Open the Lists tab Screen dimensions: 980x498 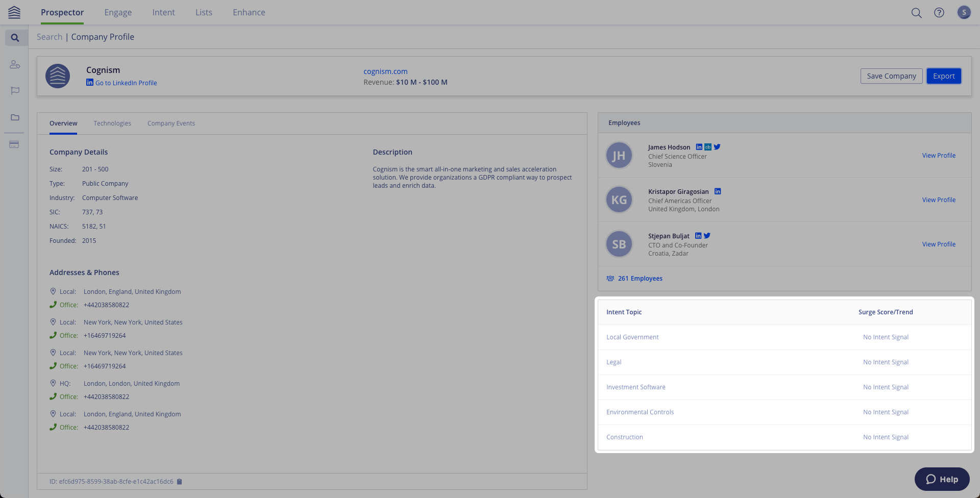[204, 12]
